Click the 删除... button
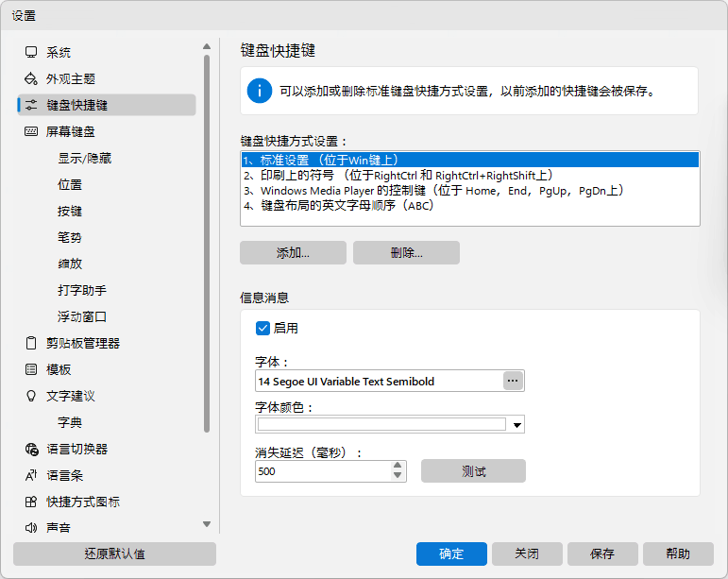 [x=406, y=252]
